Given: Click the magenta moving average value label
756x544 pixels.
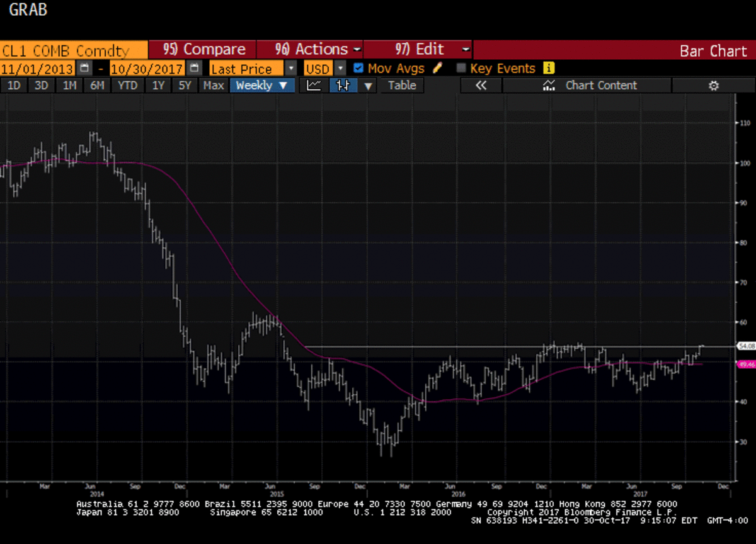Looking at the screenshot, I should 745,364.
